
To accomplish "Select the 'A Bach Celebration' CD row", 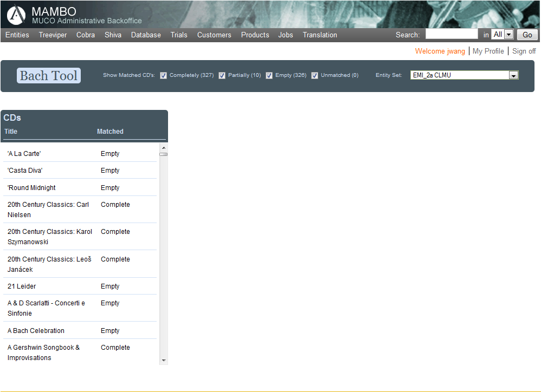I will (x=36, y=331).
